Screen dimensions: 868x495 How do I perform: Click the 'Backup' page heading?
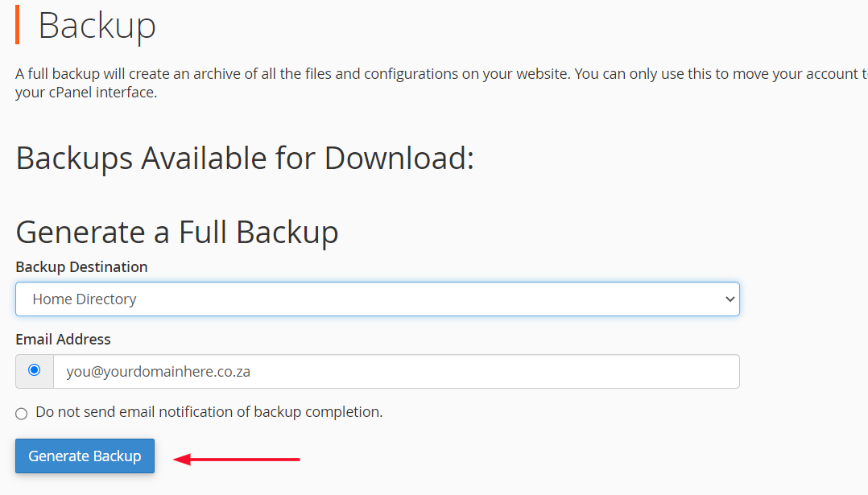click(97, 26)
